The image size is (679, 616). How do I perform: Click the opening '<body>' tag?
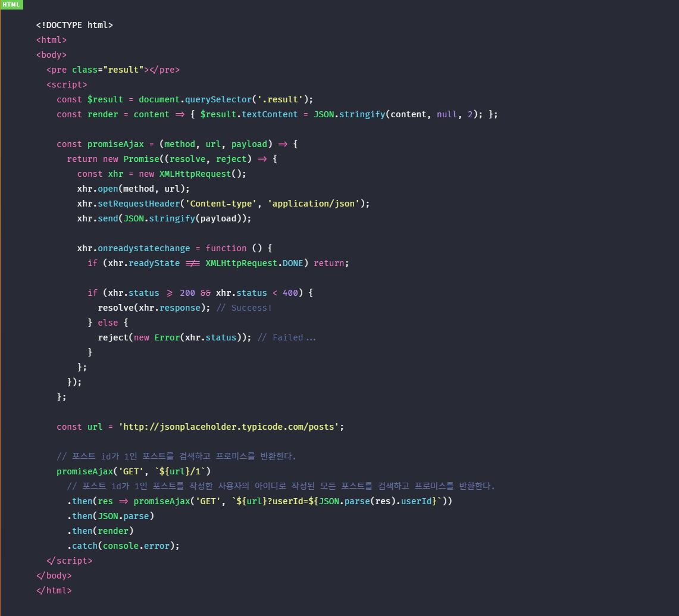pyautogui.click(x=52, y=55)
